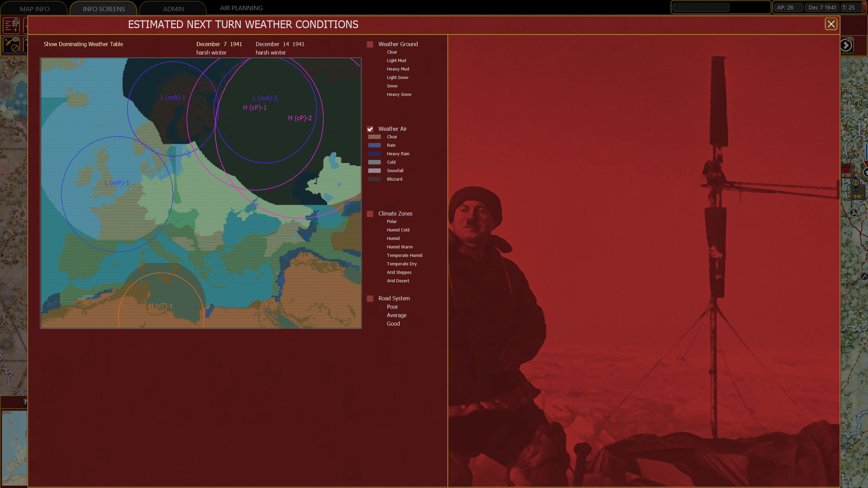Close the weather conditions window
The width and height of the screenshot is (868, 488).
tap(831, 24)
